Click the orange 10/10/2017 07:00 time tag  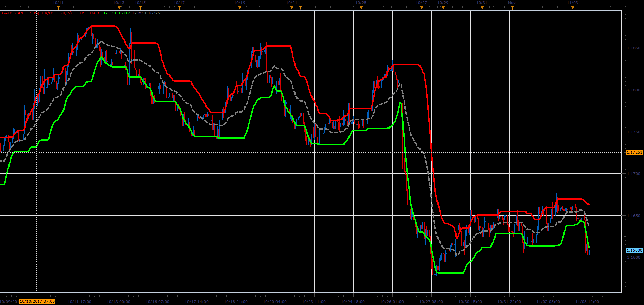(x=37, y=301)
